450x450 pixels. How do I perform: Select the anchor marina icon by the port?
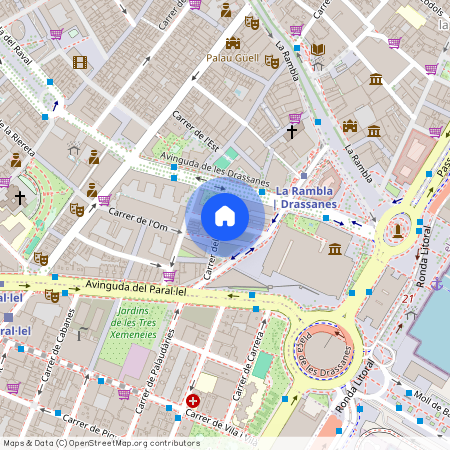[x=436, y=284]
